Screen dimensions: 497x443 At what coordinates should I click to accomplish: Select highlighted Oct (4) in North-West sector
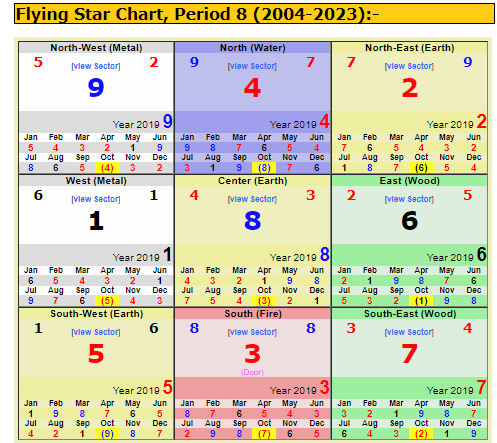[x=107, y=167]
